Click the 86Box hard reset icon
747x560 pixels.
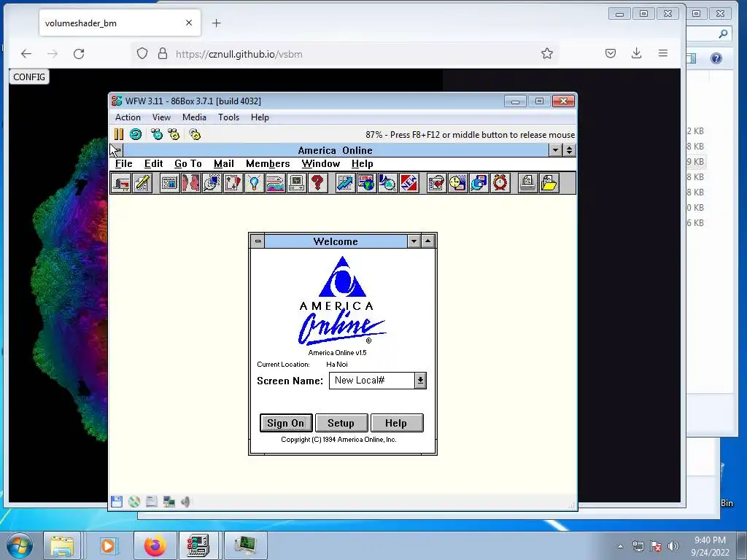coord(136,134)
